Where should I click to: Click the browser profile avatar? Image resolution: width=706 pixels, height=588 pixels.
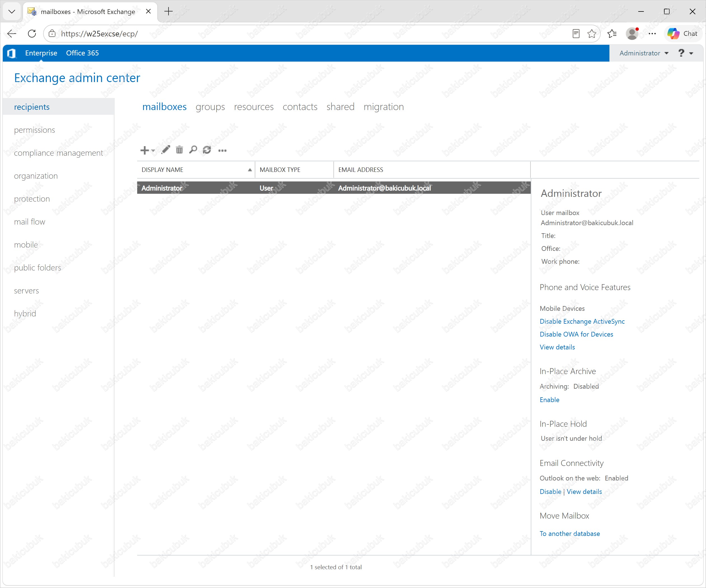[632, 34]
